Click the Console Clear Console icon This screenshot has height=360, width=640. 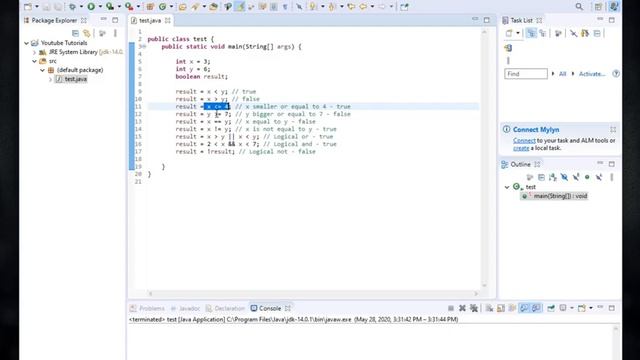(489, 308)
